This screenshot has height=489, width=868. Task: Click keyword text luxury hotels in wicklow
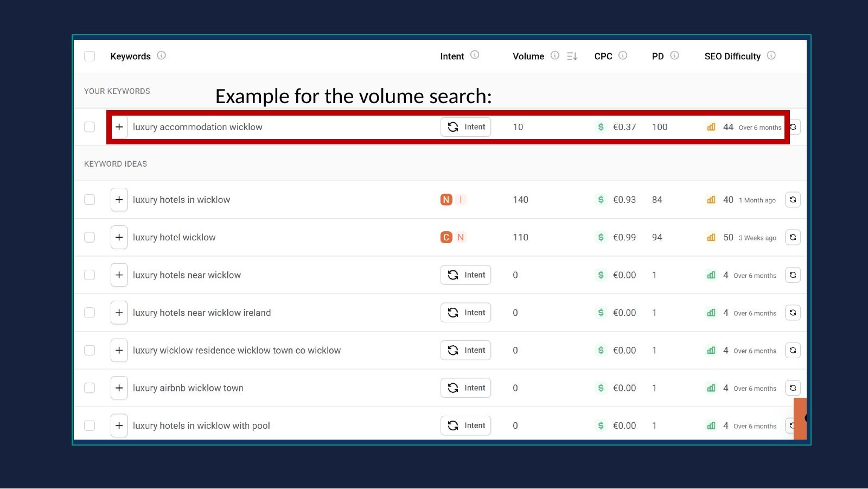181,200
